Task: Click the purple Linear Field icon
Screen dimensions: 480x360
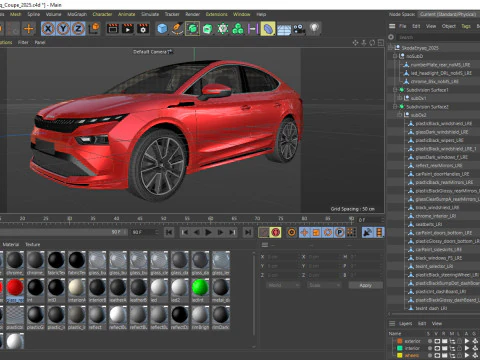Action: [x=253, y=29]
